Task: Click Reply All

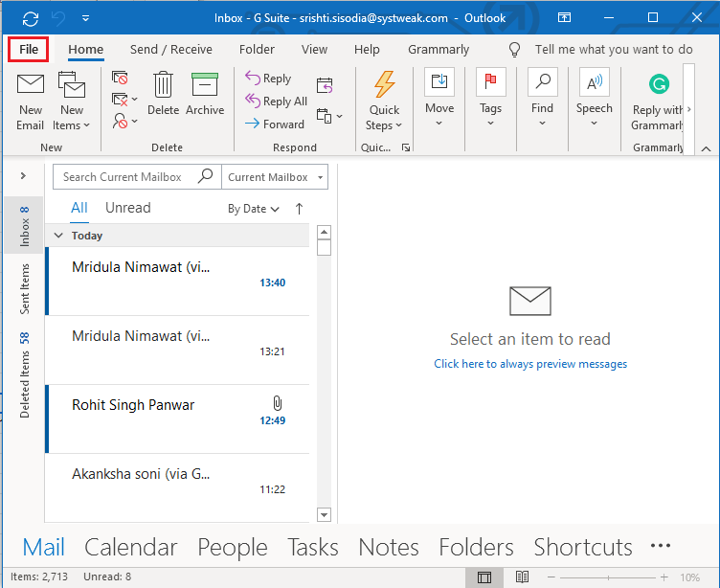Action: 276,101
